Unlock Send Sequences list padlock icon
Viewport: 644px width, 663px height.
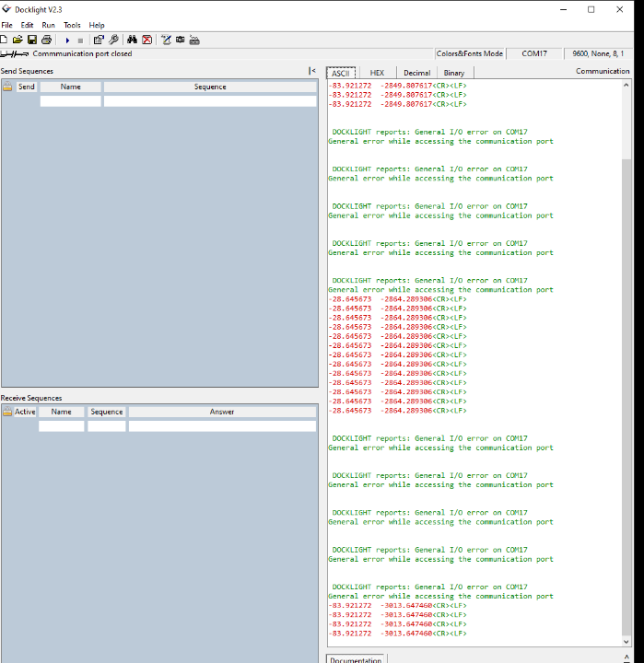[7, 87]
